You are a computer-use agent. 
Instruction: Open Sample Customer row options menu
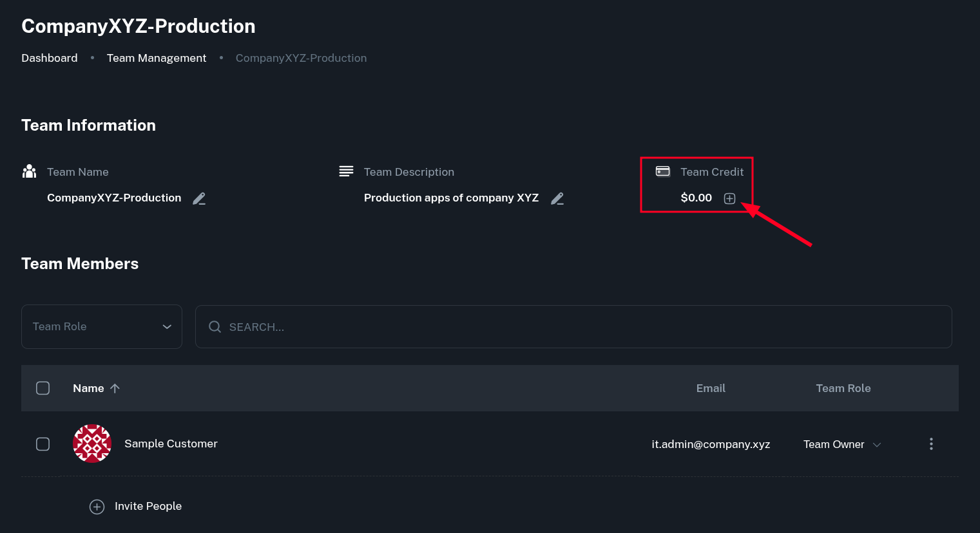[931, 444]
